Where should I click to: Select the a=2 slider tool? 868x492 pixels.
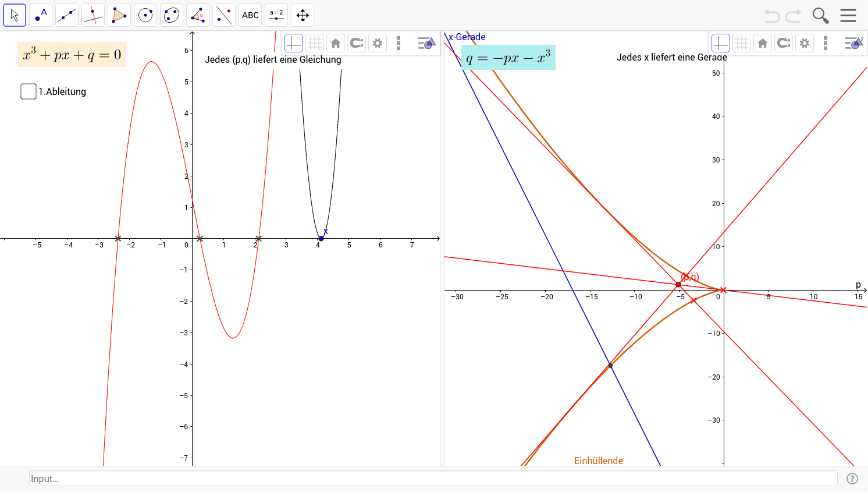tap(276, 15)
